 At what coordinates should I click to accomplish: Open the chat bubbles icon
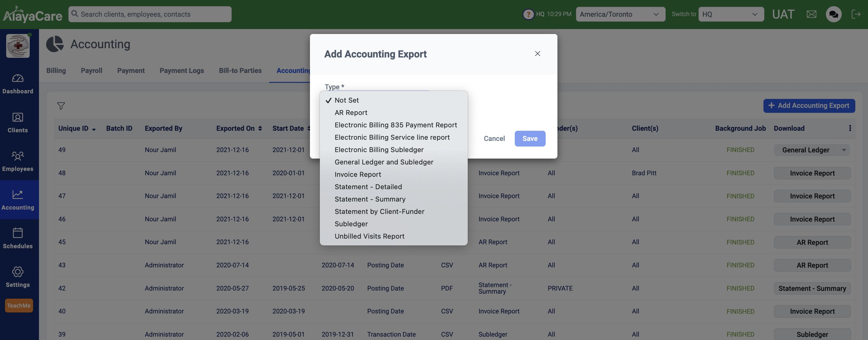(x=833, y=14)
